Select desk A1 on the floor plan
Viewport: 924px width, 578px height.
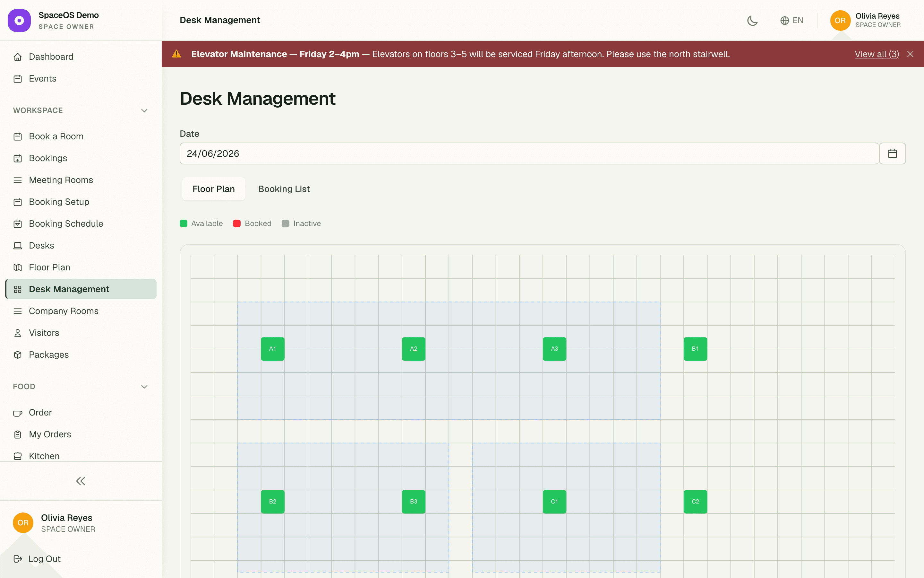273,349
